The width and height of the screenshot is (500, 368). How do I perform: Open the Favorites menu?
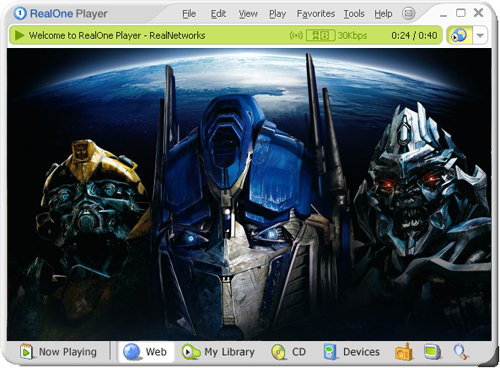(x=316, y=14)
